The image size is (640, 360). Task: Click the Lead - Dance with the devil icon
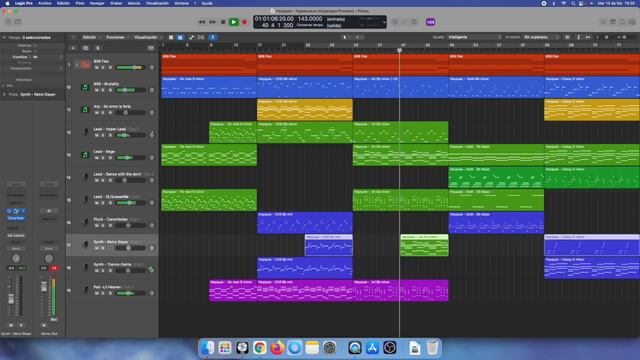[85, 177]
